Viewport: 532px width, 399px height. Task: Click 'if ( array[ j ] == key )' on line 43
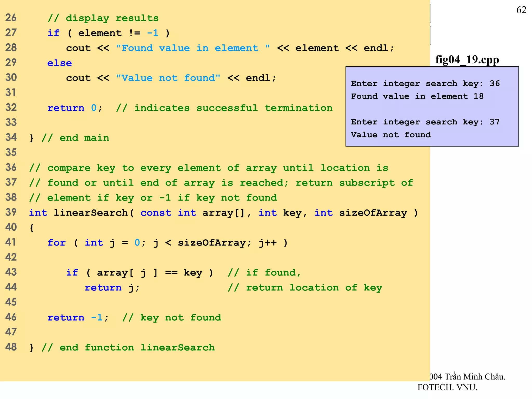139,273
